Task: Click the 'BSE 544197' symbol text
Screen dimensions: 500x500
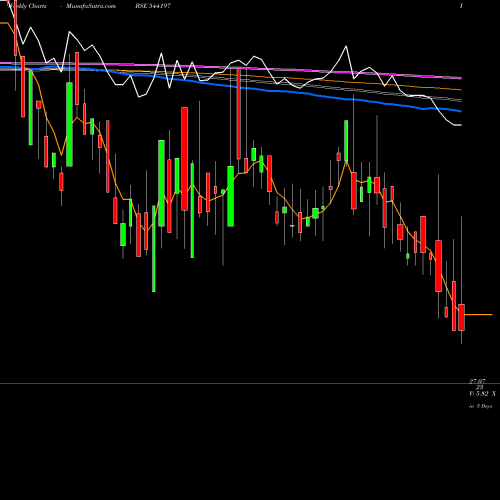Action: pos(152,6)
